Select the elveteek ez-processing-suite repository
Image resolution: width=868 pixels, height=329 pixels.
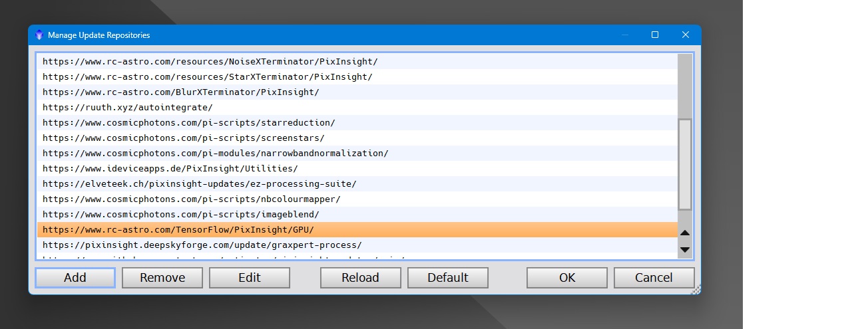tap(357, 183)
